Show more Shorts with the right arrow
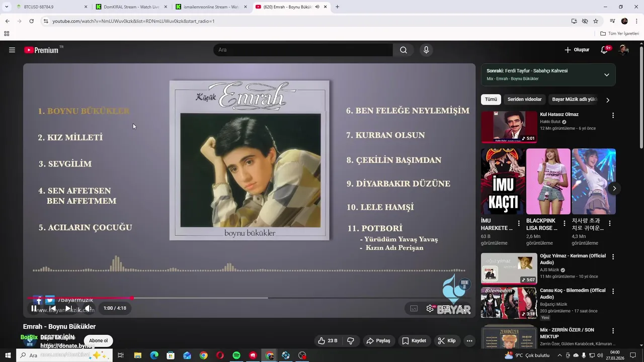 [x=614, y=188]
